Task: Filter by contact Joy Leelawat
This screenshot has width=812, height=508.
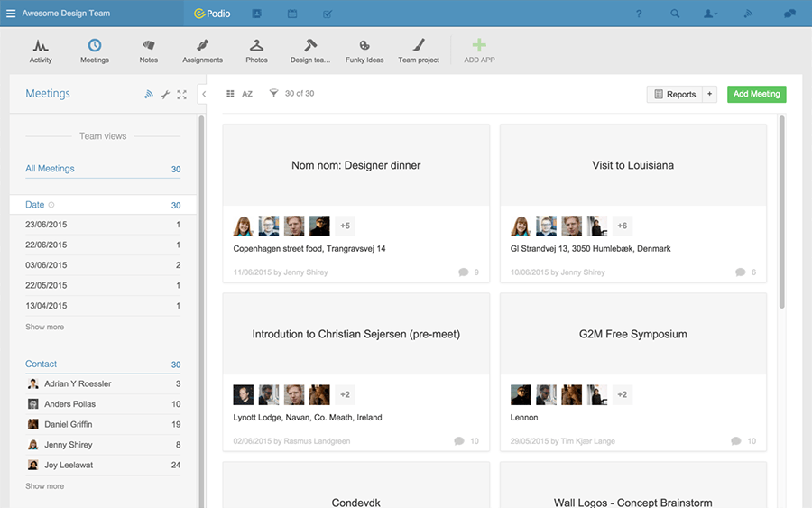Action: pos(103,465)
